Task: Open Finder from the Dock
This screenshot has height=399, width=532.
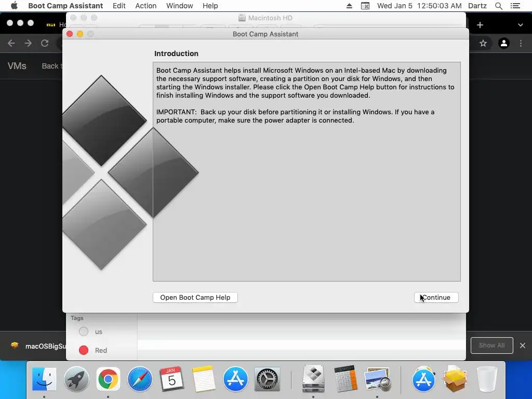Action: (44, 379)
